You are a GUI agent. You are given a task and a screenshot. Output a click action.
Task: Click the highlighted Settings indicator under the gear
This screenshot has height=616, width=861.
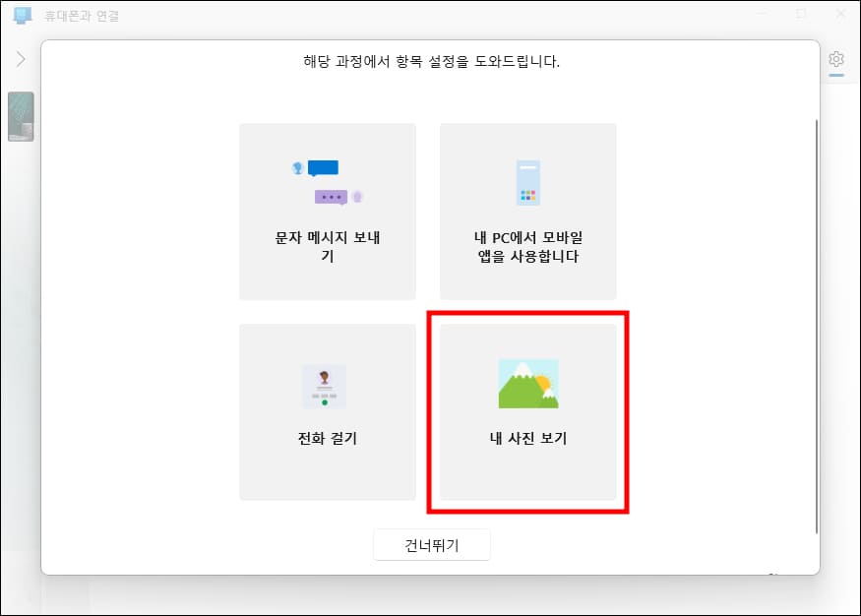click(836, 73)
